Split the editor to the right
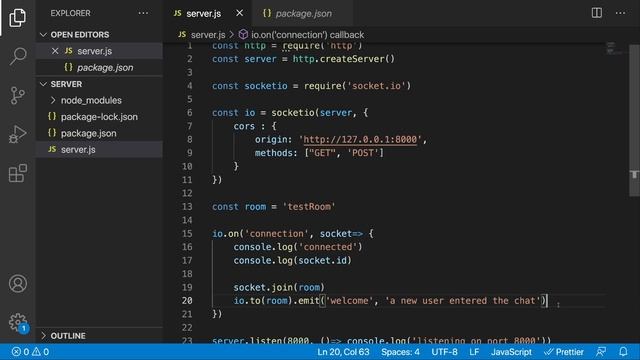Screen dimensions: 640x360 597,13
